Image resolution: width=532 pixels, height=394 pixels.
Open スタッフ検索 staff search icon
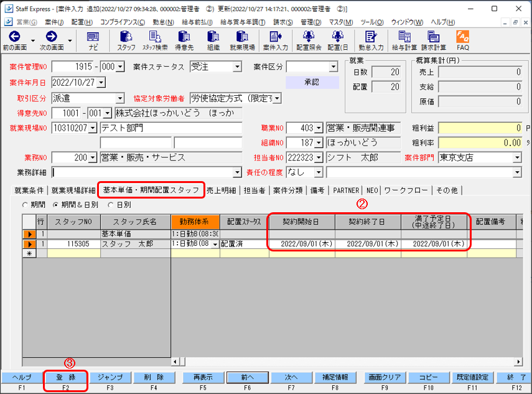point(155,40)
